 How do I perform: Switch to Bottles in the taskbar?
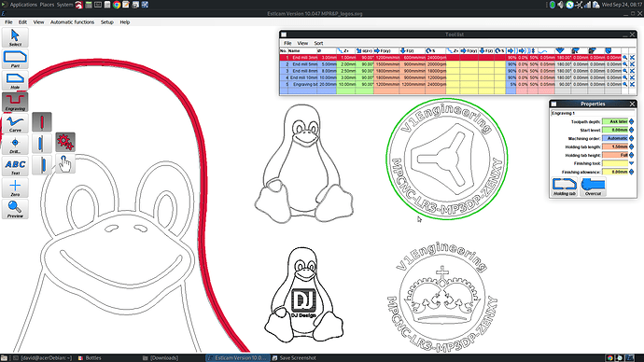pos(93,358)
